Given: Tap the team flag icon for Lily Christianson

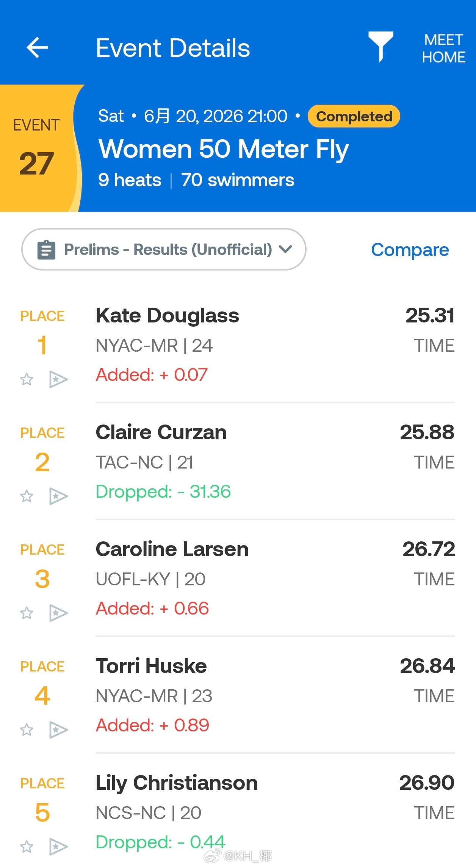Looking at the screenshot, I should (58, 846).
